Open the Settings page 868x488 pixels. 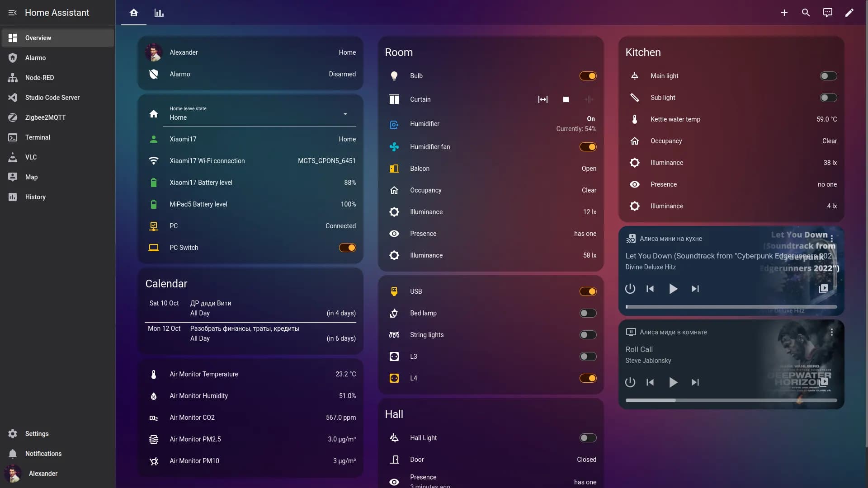[57, 434]
